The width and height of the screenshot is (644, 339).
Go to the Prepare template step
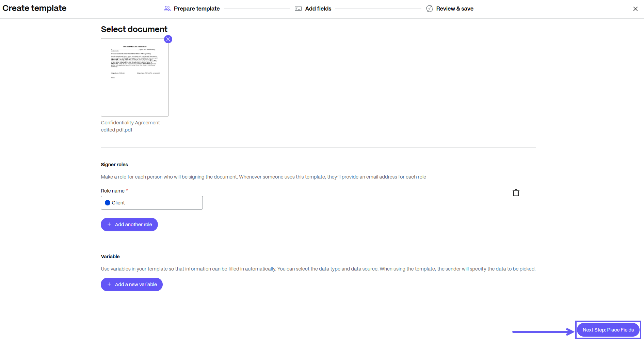(x=196, y=9)
